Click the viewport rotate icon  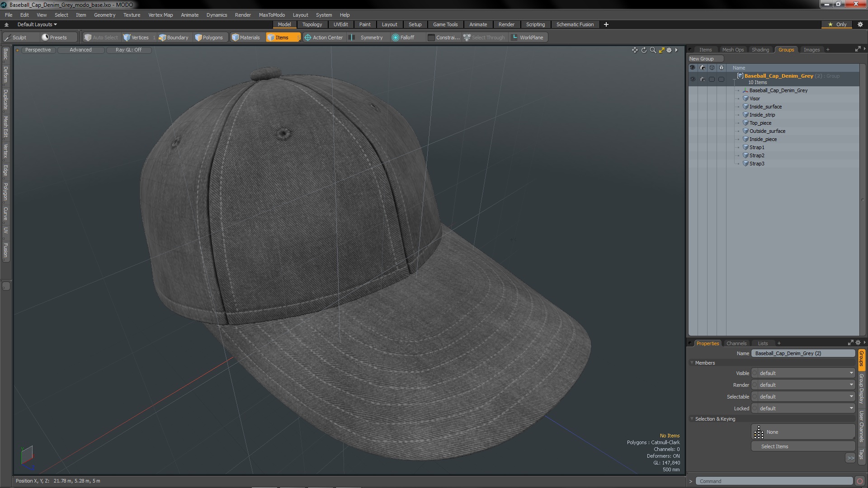pyautogui.click(x=644, y=50)
